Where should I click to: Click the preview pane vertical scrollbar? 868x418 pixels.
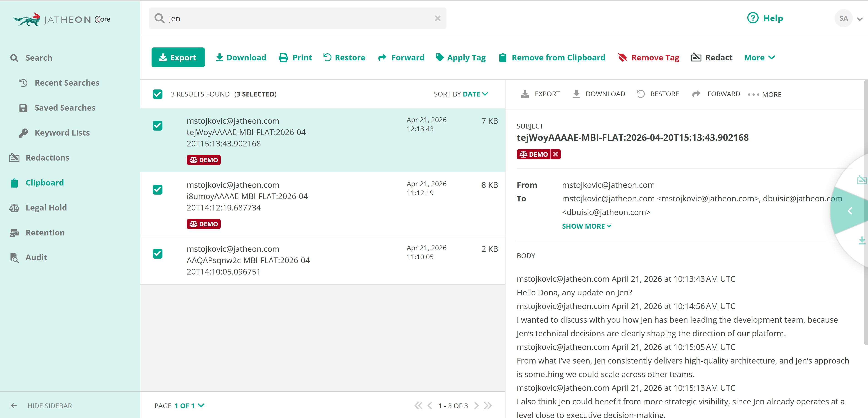(866, 212)
